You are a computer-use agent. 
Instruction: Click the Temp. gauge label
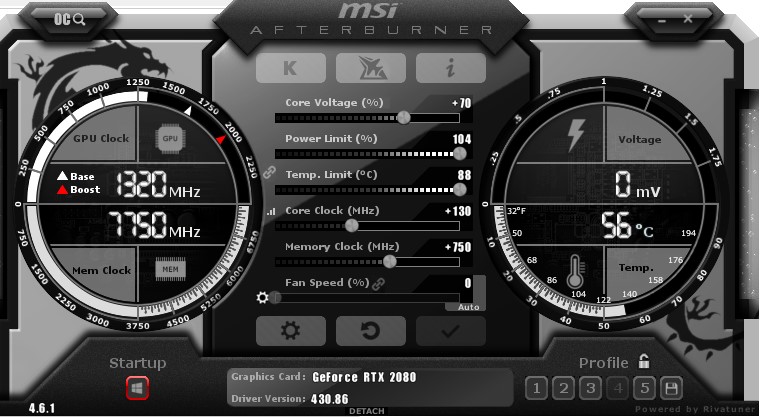pos(636,267)
